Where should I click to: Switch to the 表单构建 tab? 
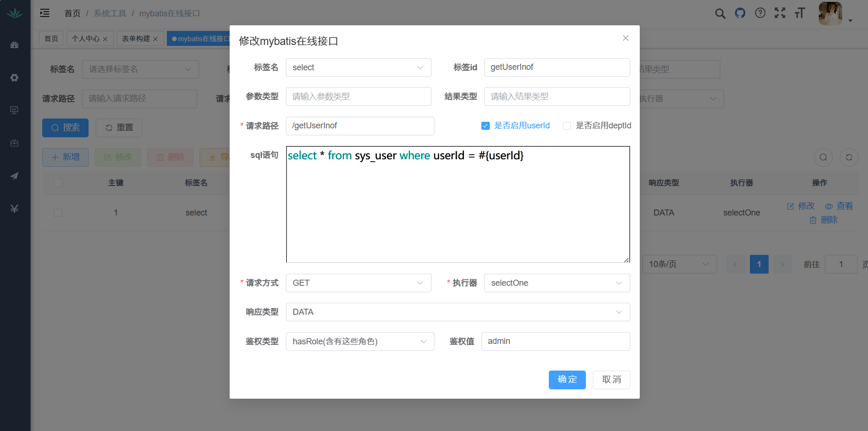(x=136, y=38)
